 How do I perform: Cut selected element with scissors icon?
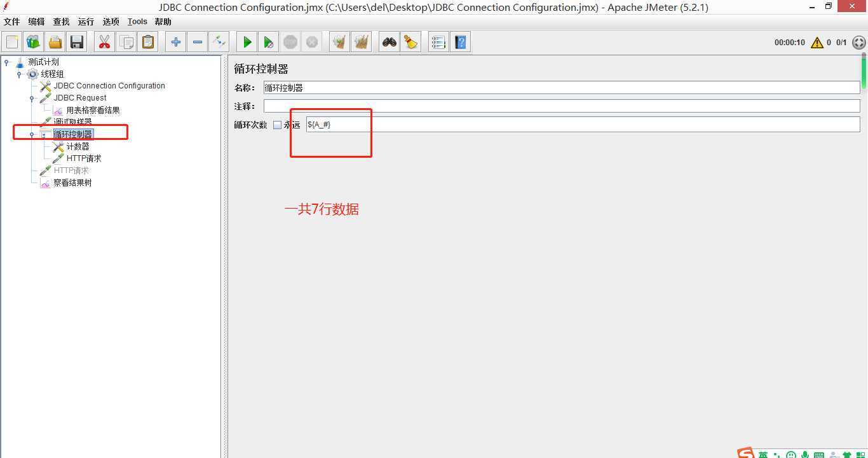point(104,43)
